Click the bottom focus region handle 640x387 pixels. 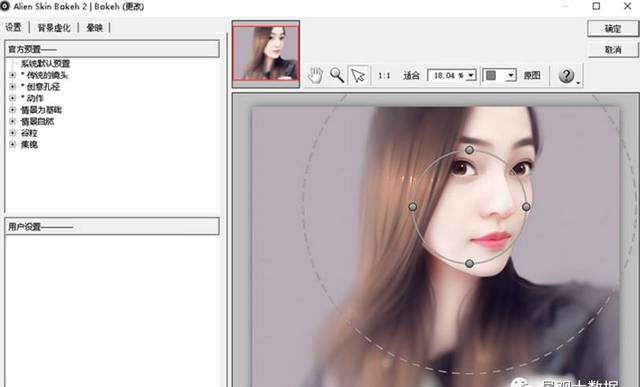click(x=469, y=263)
